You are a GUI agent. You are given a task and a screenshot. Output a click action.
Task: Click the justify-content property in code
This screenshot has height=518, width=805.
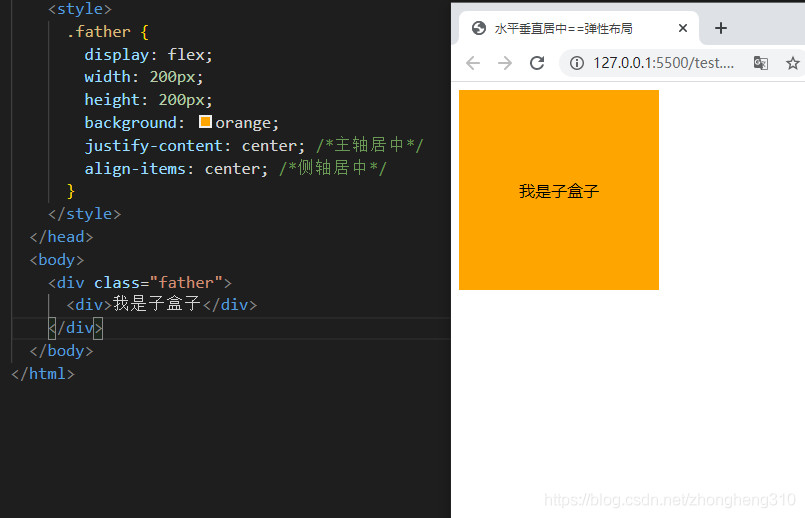tap(154, 146)
